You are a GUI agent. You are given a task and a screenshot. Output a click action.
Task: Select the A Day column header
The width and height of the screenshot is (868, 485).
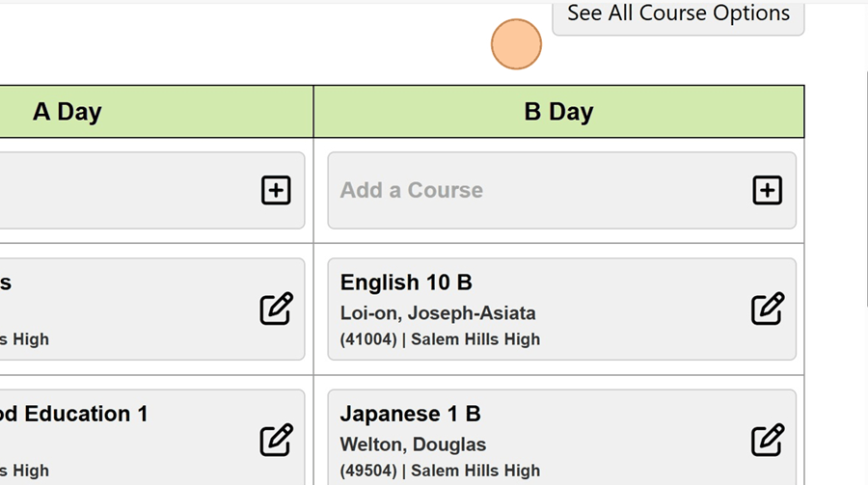coord(68,112)
